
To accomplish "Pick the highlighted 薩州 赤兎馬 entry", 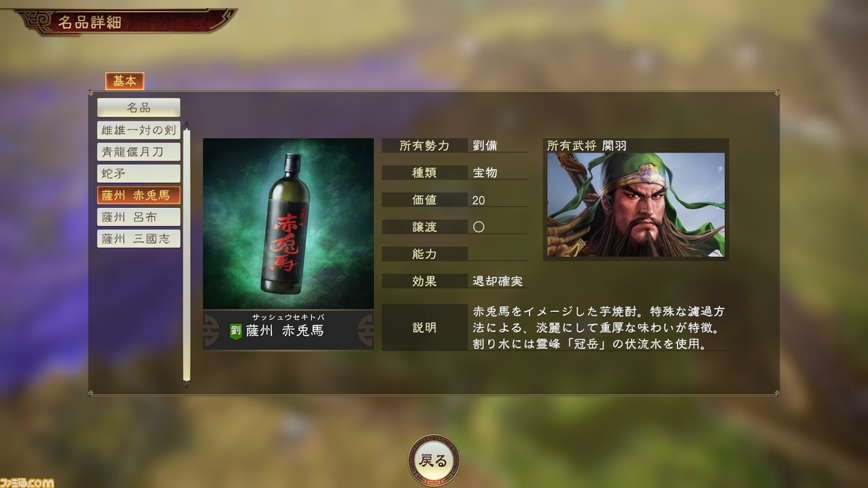I will click(138, 195).
